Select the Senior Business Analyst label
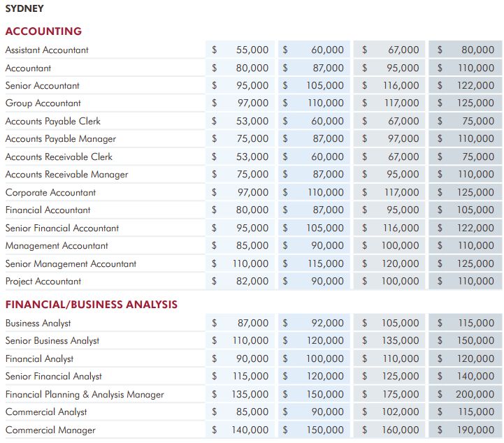Screen dimensions: 504x443 click(x=52, y=341)
